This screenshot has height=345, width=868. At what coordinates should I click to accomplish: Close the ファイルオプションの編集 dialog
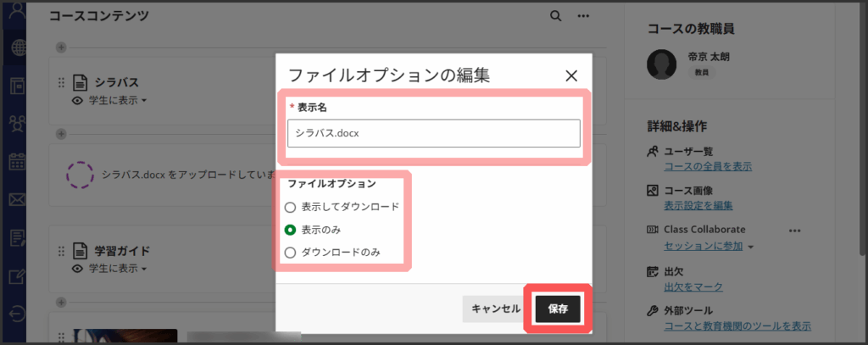point(571,75)
